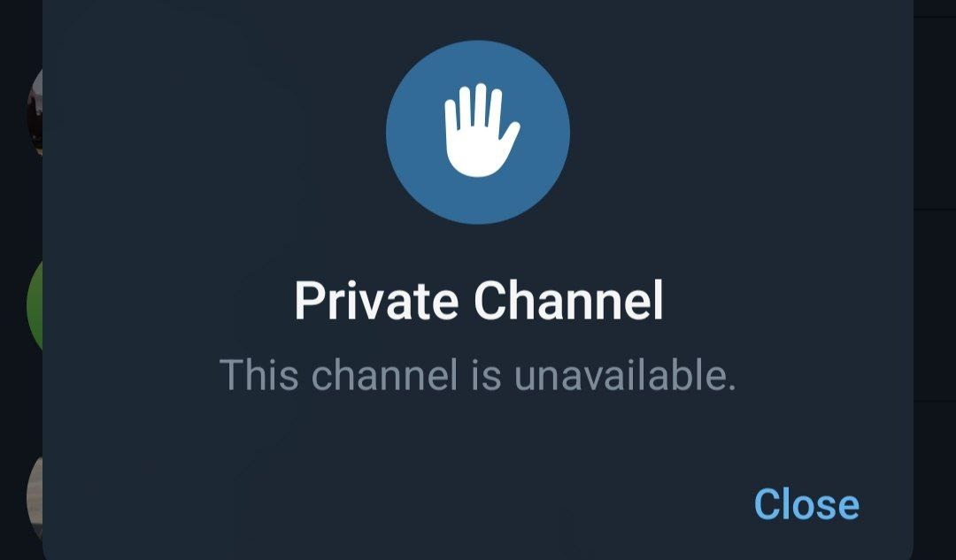Click the blue "Close" text button
The width and height of the screenshot is (956, 560).
(806, 504)
